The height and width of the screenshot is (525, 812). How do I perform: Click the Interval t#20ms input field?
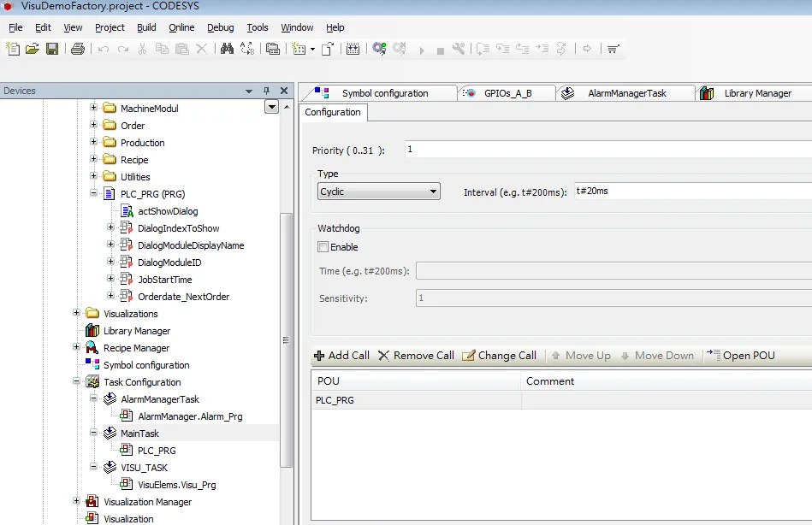tap(693, 191)
